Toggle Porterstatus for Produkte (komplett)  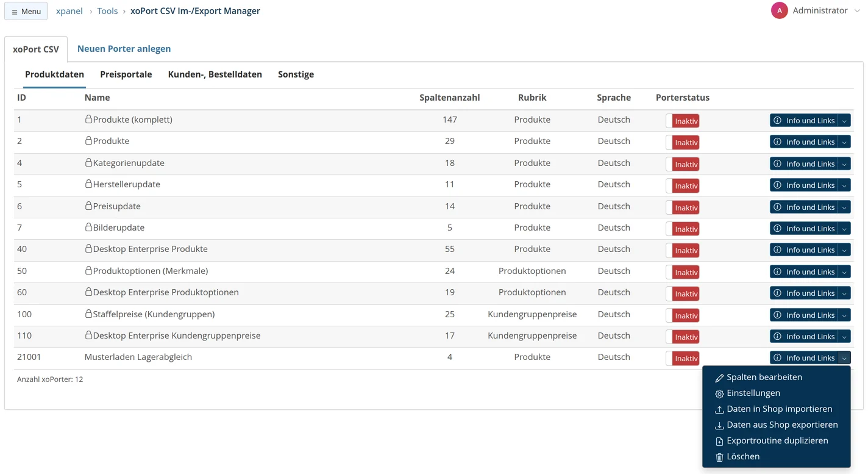tap(683, 121)
